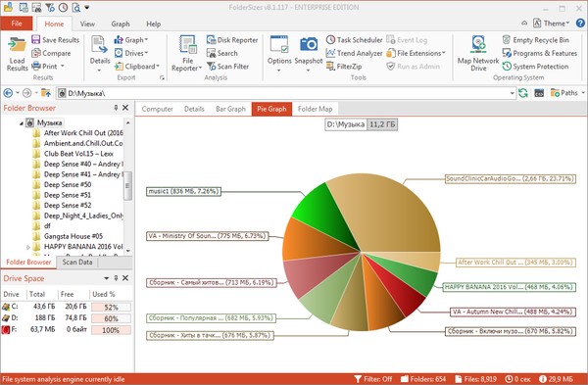The width and height of the screenshot is (588, 385).
Task: Switch to the Graph ribbon tab
Action: pyautogui.click(x=121, y=24)
